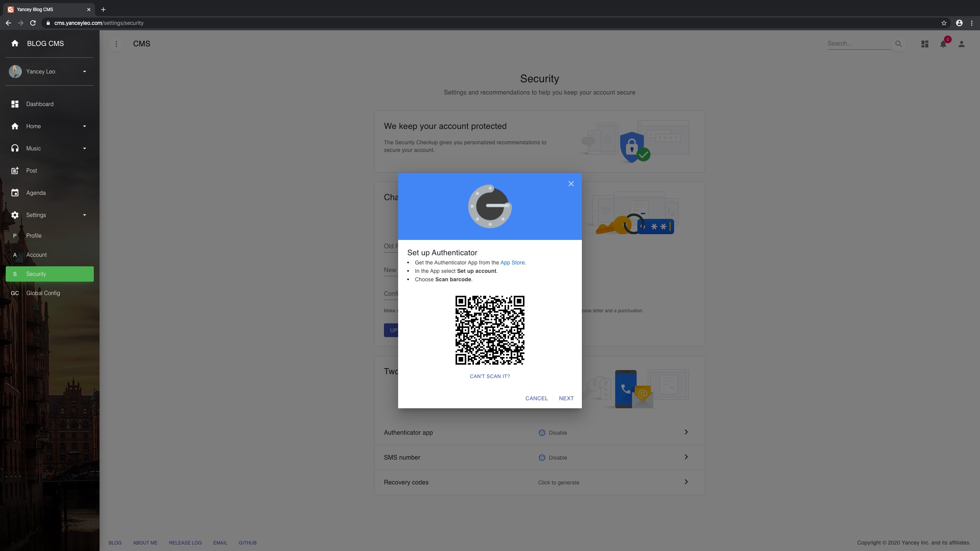
Task: Click the SMS number Disable status
Action: [x=553, y=458]
